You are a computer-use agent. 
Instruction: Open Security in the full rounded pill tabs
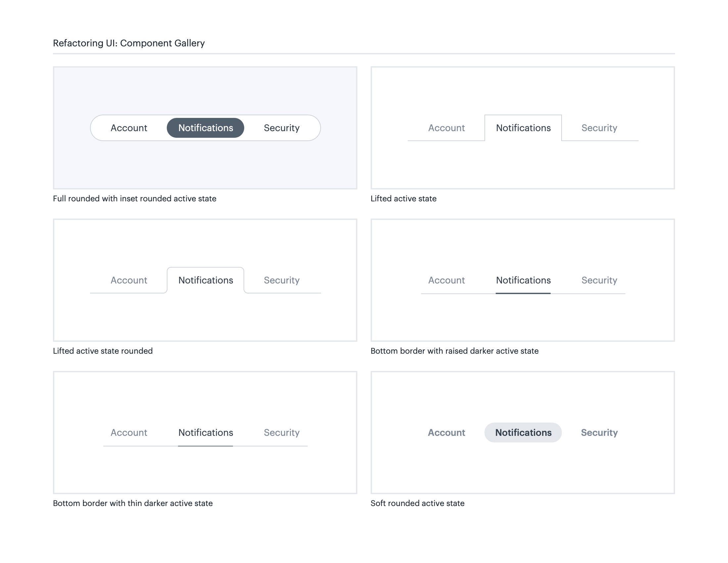282,128
